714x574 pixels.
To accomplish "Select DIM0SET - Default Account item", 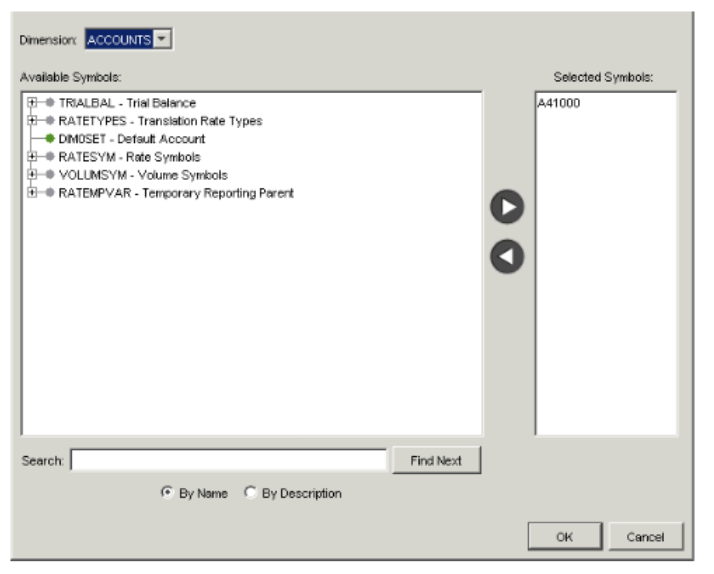I will pyautogui.click(x=132, y=139).
